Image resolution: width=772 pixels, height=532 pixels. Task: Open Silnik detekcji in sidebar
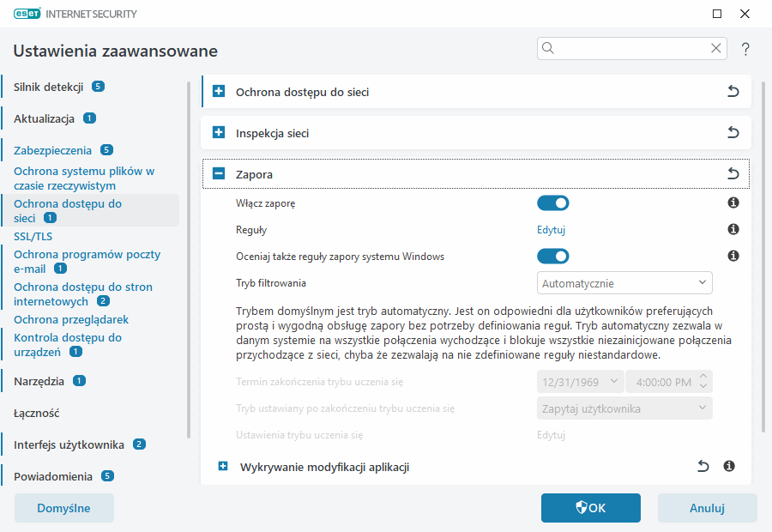click(48, 87)
